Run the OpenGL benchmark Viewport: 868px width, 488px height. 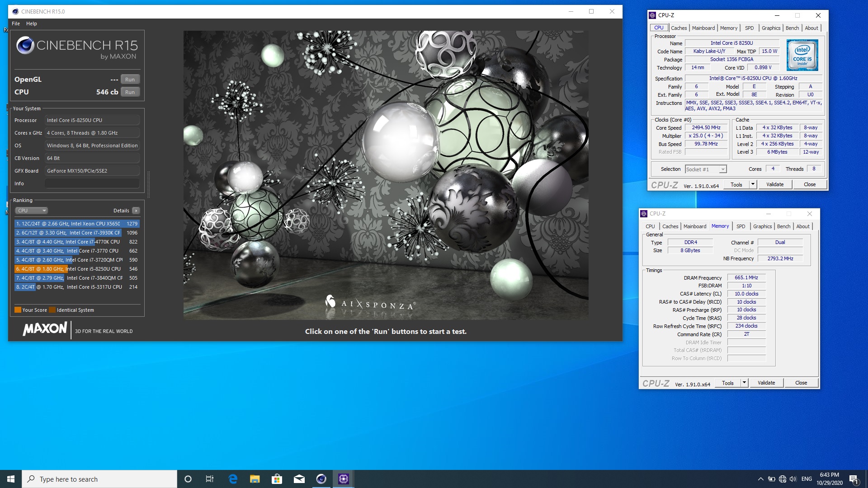click(x=130, y=80)
